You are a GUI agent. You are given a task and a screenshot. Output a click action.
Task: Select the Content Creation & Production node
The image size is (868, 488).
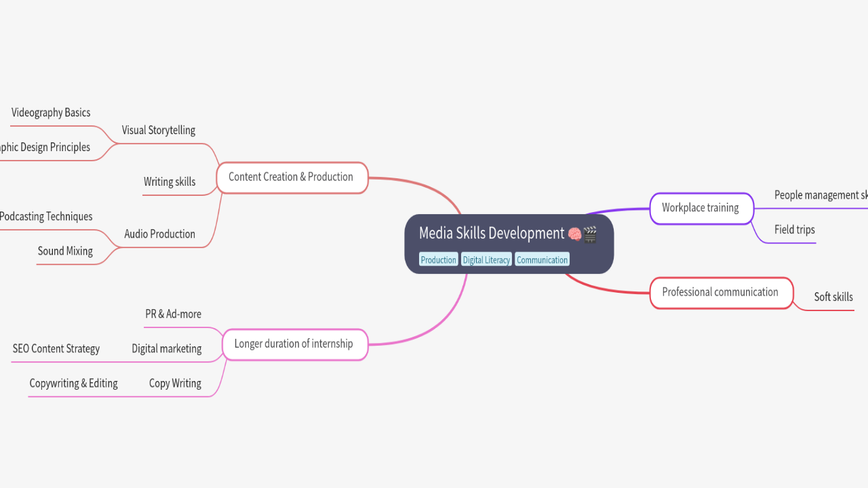(x=291, y=177)
